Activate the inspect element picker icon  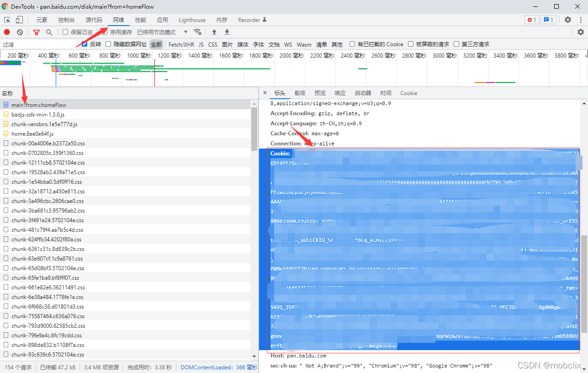[x=7, y=20]
